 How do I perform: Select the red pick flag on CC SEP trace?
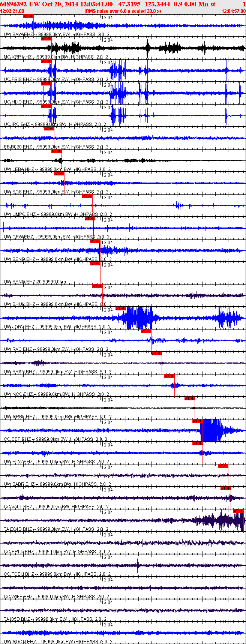(197, 421)
